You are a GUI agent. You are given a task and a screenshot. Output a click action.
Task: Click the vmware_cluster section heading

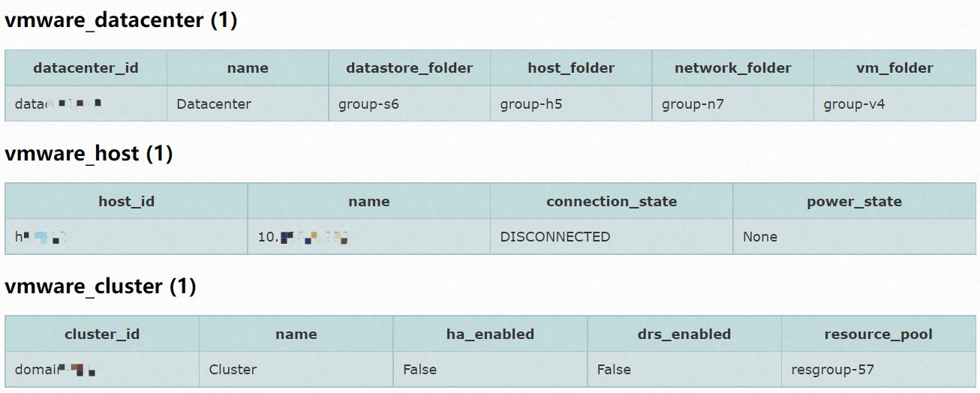tap(101, 286)
